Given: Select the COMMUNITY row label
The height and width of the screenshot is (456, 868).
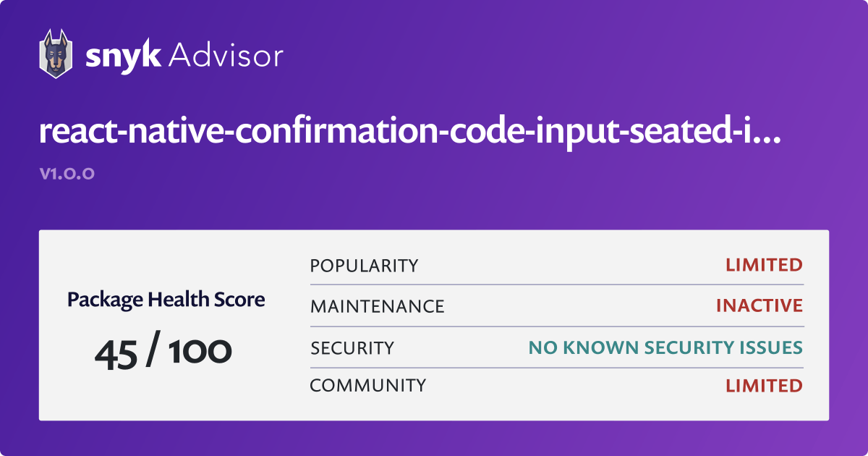Looking at the screenshot, I should pos(368,386).
